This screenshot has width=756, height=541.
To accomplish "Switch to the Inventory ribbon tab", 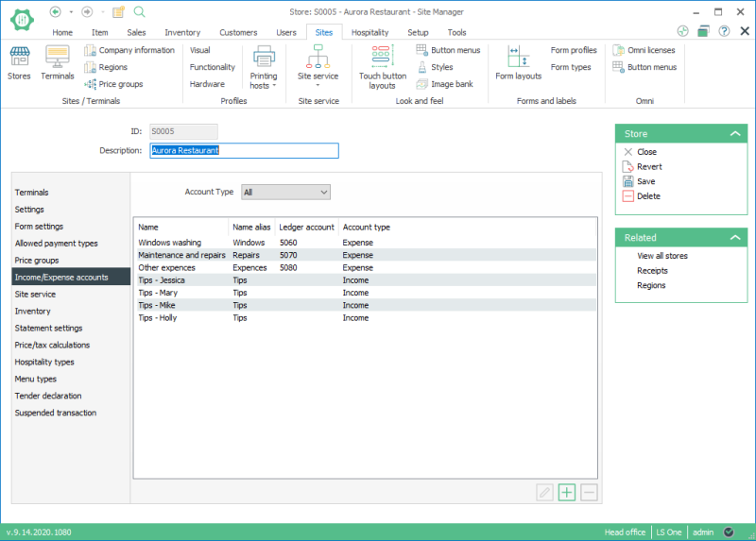I will [182, 32].
